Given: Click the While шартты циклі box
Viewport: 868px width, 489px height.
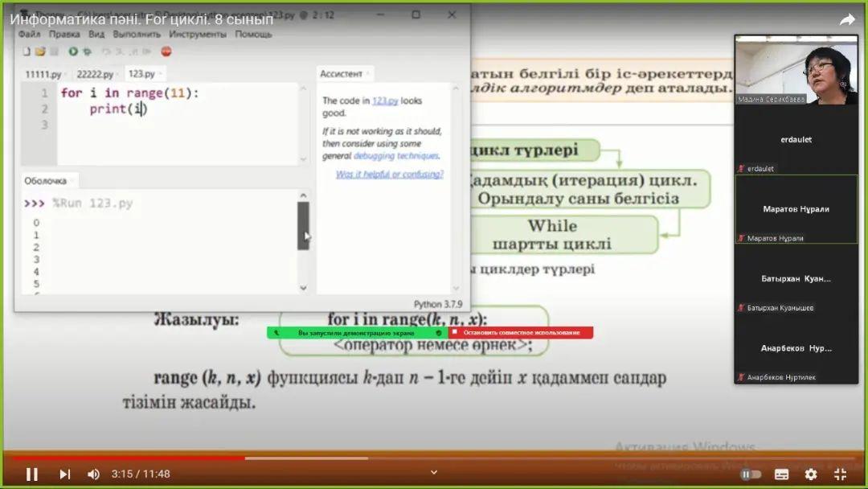Looking at the screenshot, I should tap(561, 235).
